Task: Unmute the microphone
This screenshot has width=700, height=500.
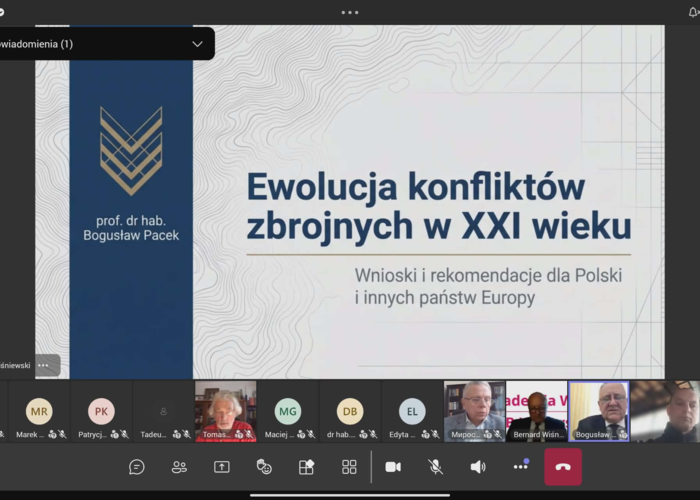Action: tap(435, 467)
